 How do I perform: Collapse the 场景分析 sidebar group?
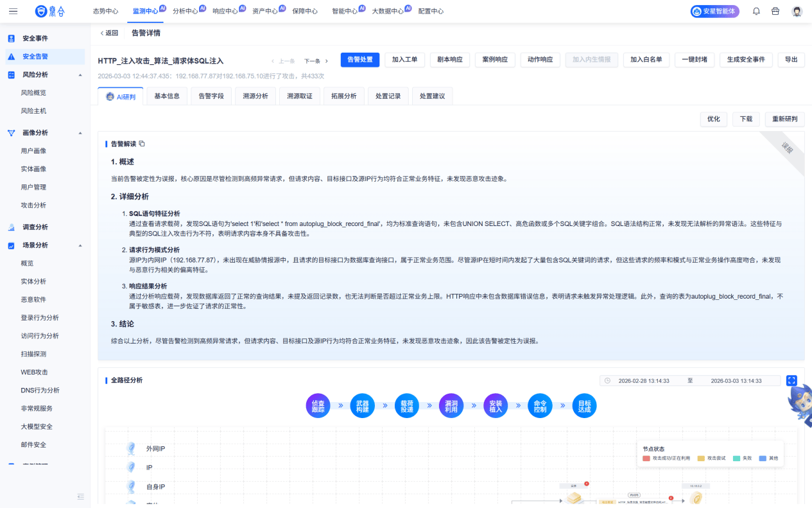click(80, 245)
